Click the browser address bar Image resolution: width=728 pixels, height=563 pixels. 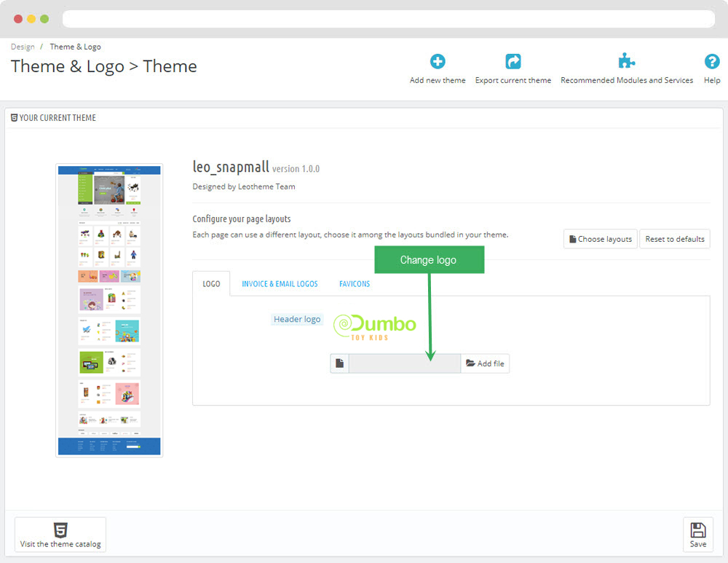(x=388, y=19)
